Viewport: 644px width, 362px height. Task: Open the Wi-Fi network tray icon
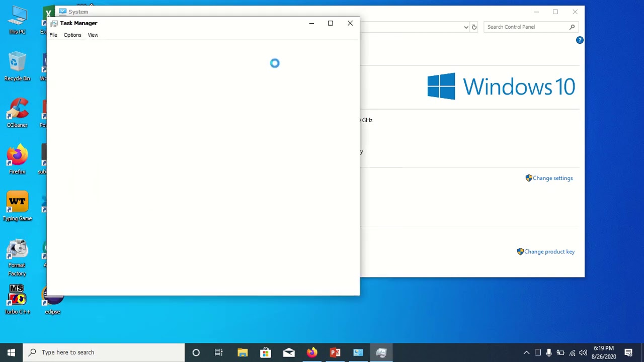click(x=572, y=352)
